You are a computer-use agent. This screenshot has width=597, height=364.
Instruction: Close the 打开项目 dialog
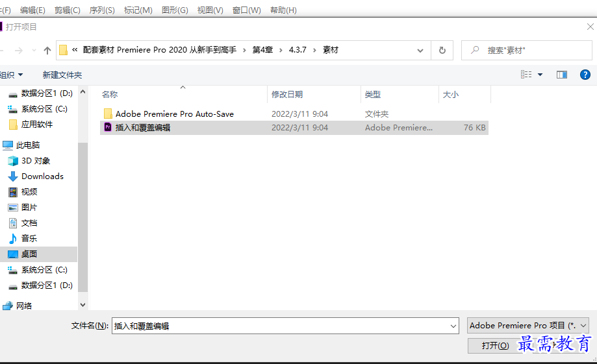pos(590,27)
